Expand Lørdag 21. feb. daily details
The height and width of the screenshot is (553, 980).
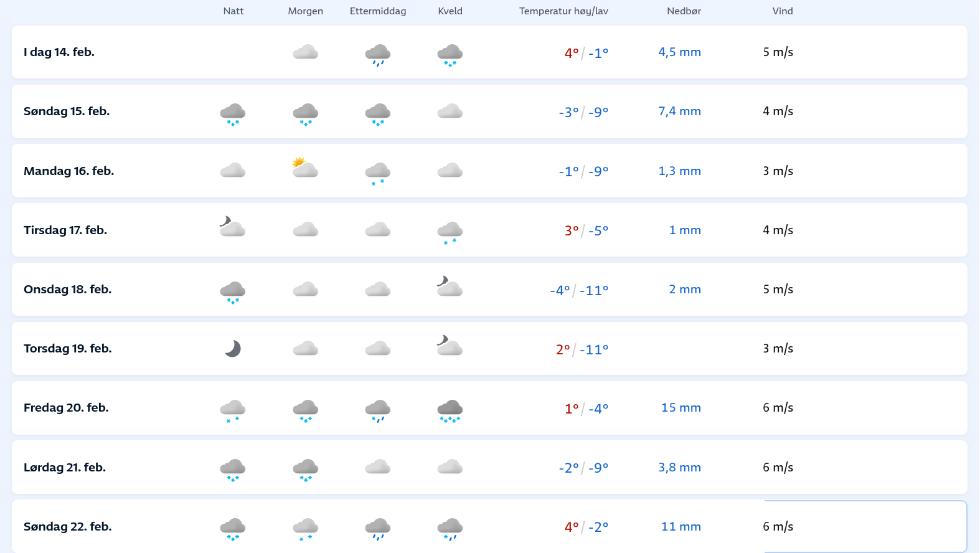[x=65, y=467]
